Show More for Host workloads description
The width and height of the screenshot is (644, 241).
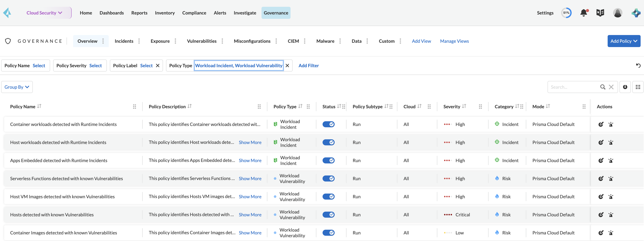(x=250, y=142)
